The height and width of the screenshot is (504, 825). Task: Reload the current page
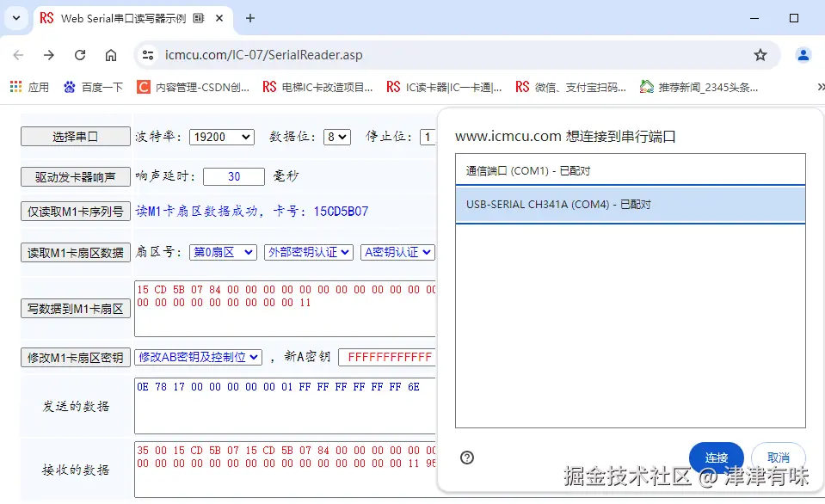(80, 55)
